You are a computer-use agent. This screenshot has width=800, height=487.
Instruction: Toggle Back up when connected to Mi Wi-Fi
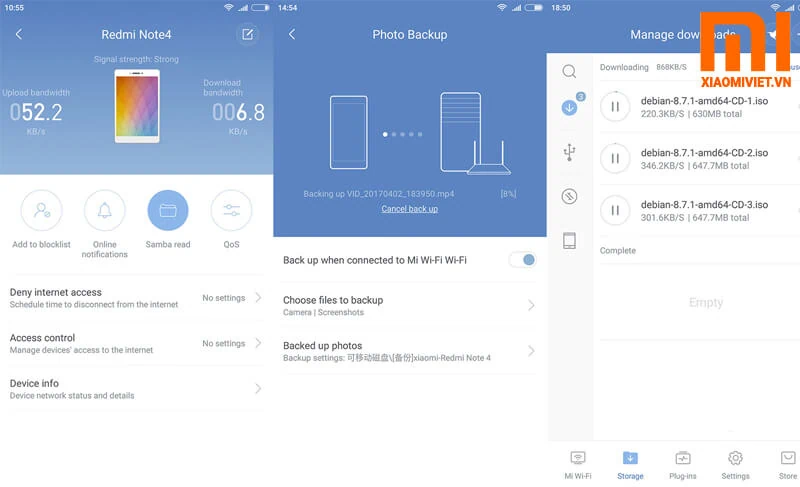point(523,260)
